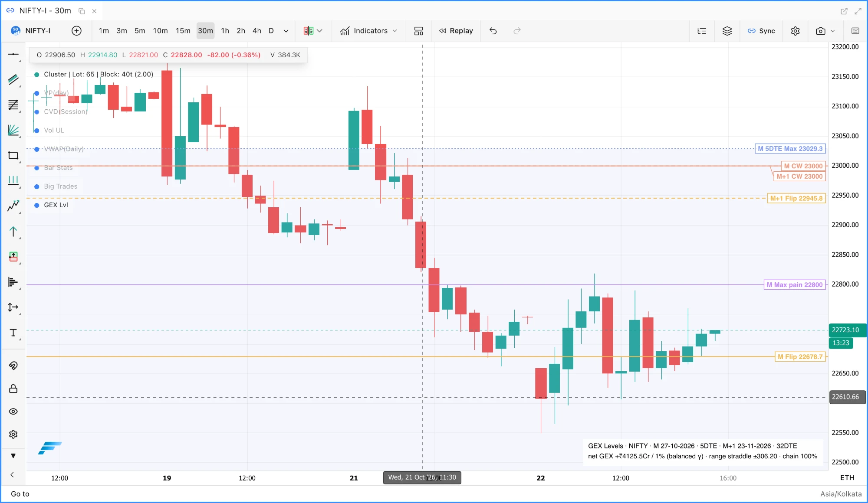Open chart in fullscreen with expand icon
This screenshot has width=868, height=503.
point(858,11)
